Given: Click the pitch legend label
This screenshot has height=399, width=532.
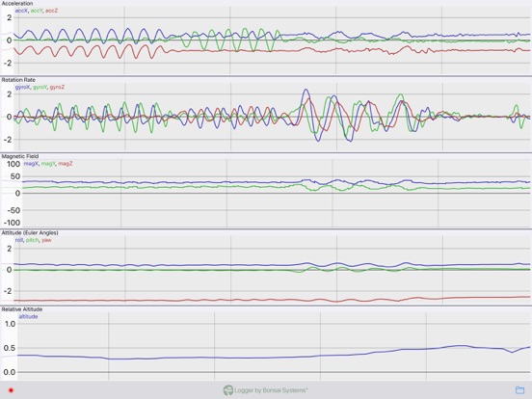Looking at the screenshot, I should (x=32, y=240).
